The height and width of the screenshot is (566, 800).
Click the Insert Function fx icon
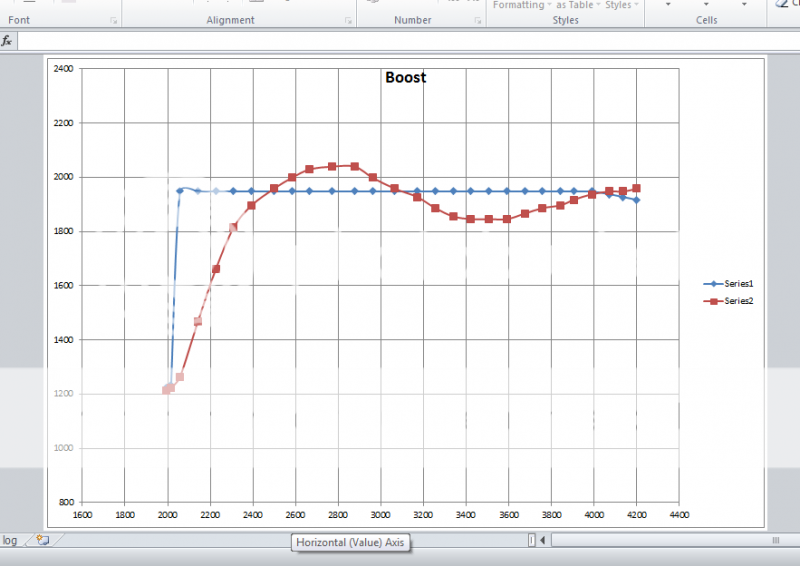tap(7, 41)
